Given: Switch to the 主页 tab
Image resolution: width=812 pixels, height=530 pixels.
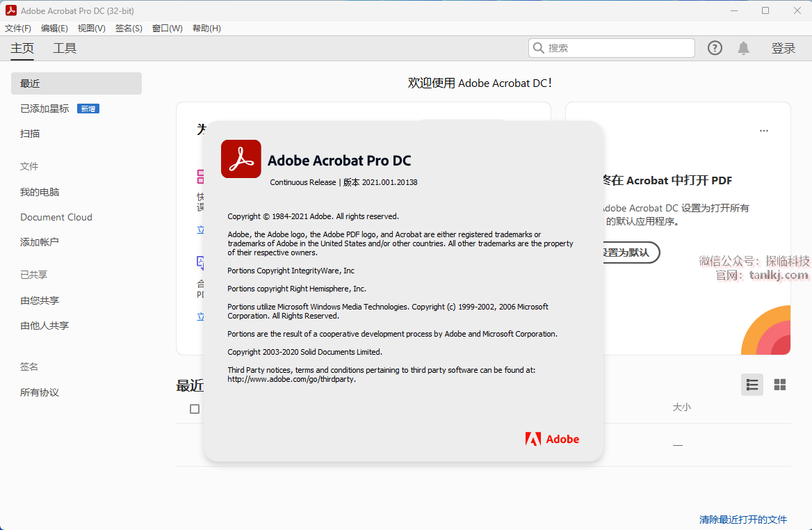Looking at the screenshot, I should [x=22, y=48].
